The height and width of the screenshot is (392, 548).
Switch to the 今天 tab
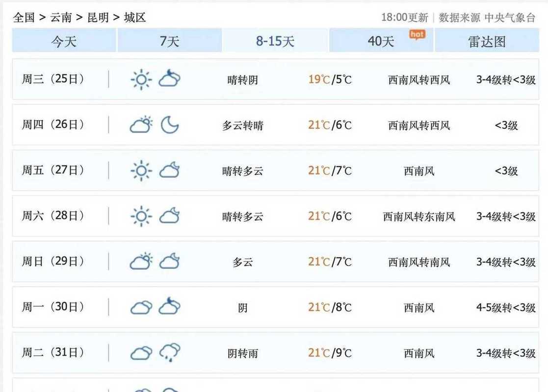tap(63, 41)
